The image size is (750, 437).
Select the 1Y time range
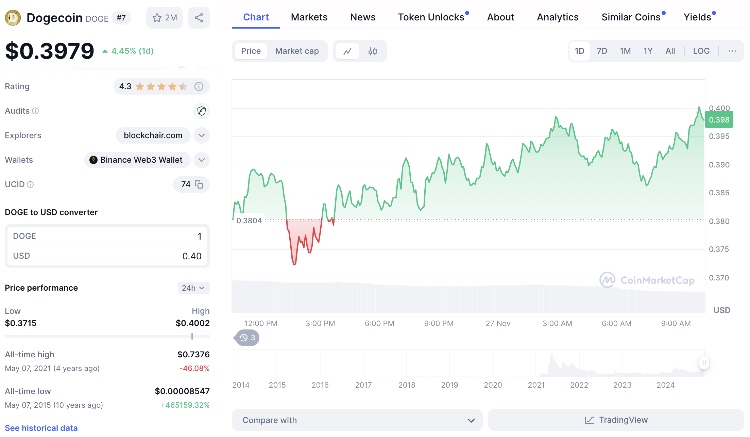pyautogui.click(x=648, y=51)
